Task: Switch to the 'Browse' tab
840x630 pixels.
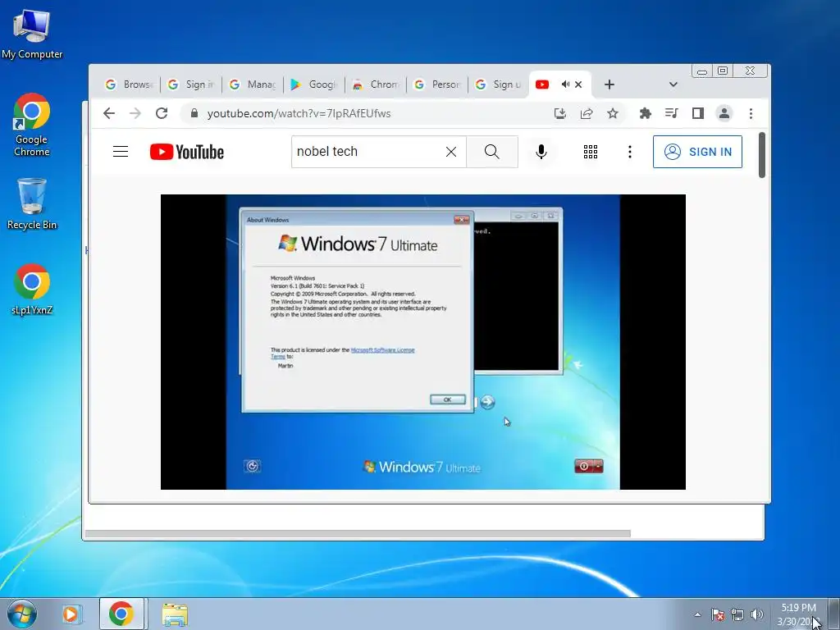Action: [x=129, y=84]
